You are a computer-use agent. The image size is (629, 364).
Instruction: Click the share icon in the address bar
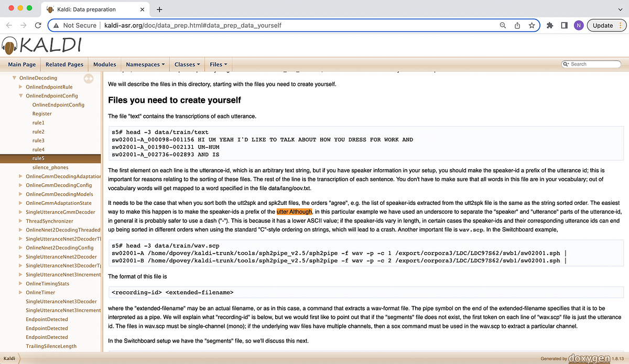click(x=517, y=25)
